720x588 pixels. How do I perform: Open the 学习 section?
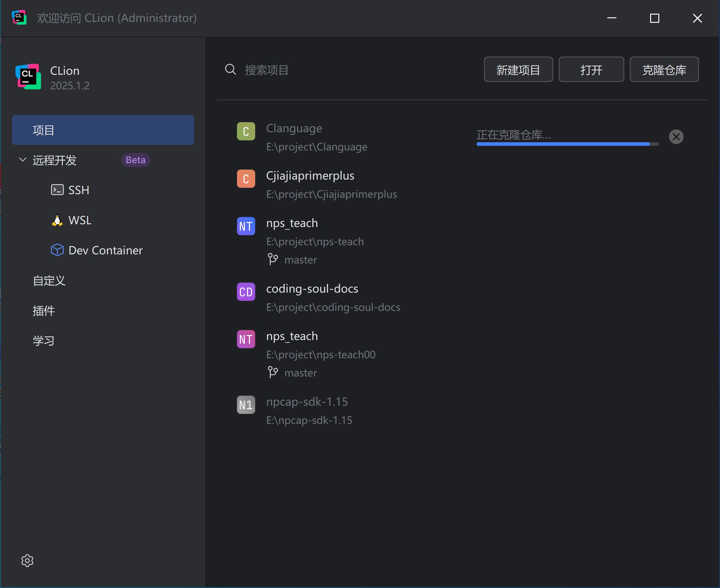click(x=43, y=340)
